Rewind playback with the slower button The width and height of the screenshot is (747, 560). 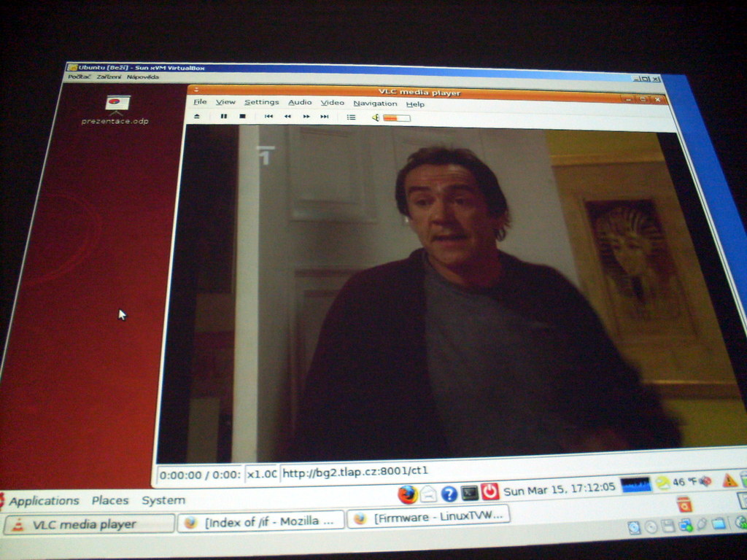coord(287,116)
